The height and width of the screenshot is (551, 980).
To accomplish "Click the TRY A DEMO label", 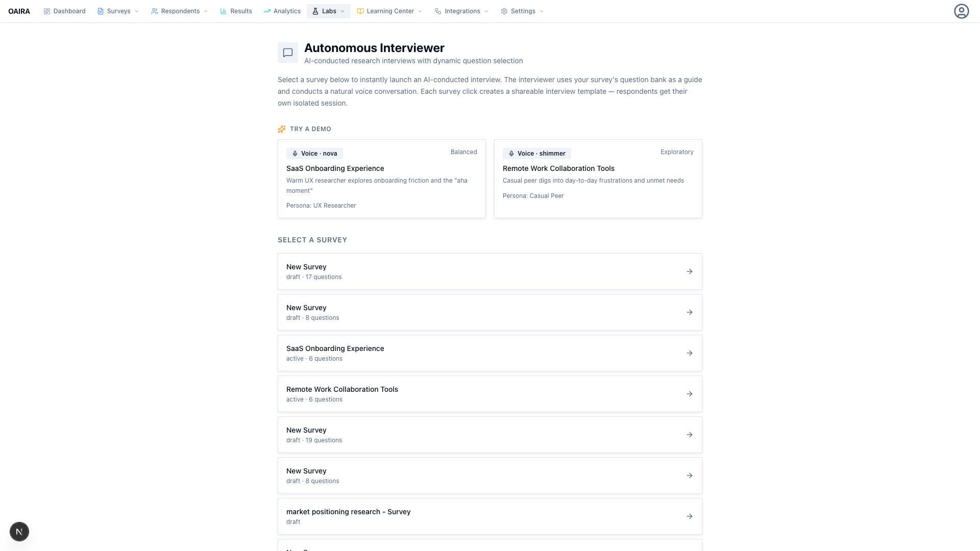I will [x=310, y=129].
